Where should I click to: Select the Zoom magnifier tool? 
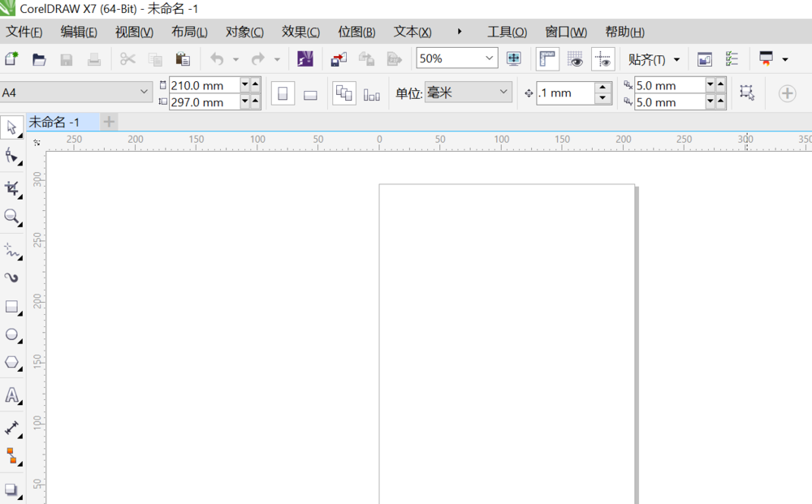point(11,217)
